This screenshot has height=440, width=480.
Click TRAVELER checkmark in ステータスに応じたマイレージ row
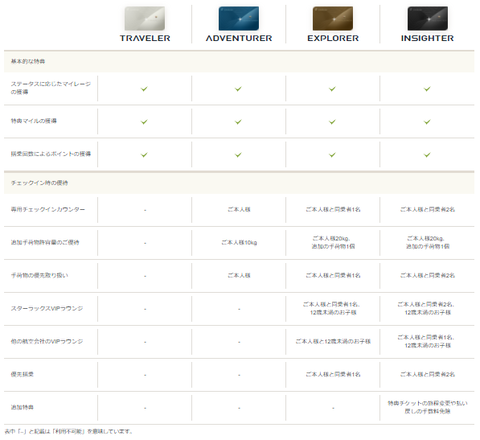coord(144,89)
